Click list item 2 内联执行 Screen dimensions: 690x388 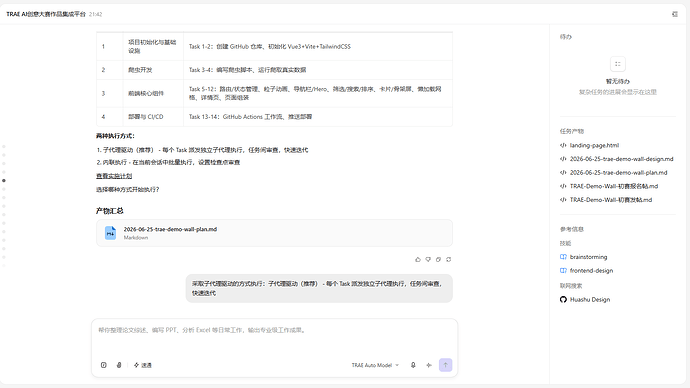[168, 162]
